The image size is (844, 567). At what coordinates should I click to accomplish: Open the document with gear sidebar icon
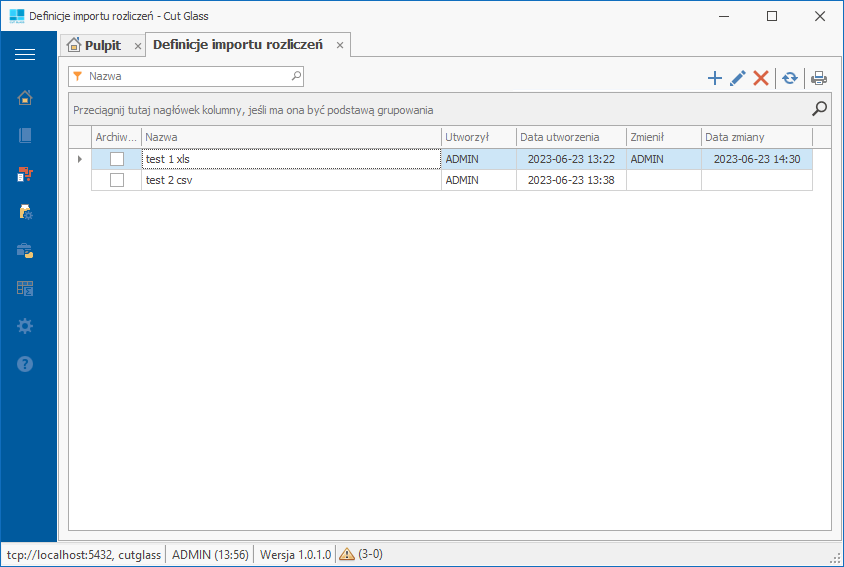[x=25, y=212]
